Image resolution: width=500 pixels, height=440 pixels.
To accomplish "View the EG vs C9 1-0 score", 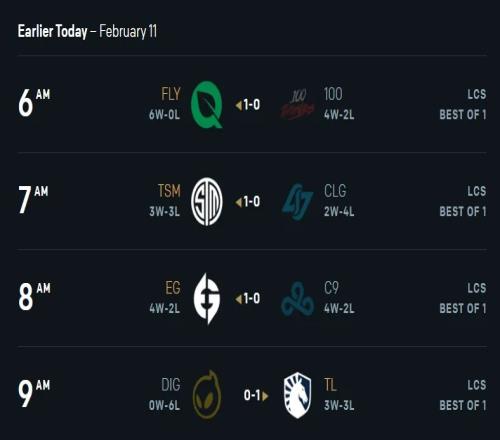I will (248, 299).
